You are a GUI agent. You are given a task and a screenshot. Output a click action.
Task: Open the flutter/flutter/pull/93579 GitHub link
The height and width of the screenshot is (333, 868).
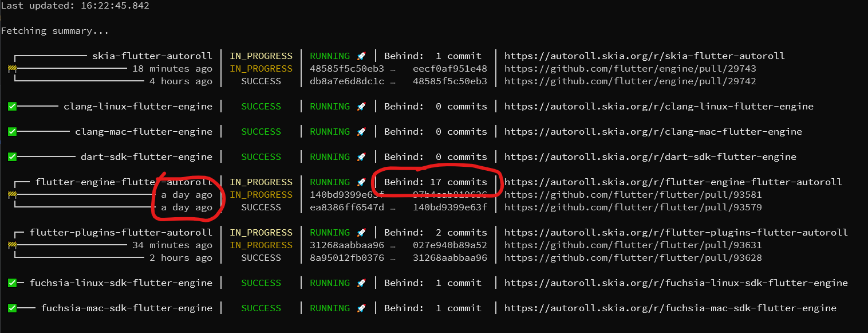(x=633, y=207)
